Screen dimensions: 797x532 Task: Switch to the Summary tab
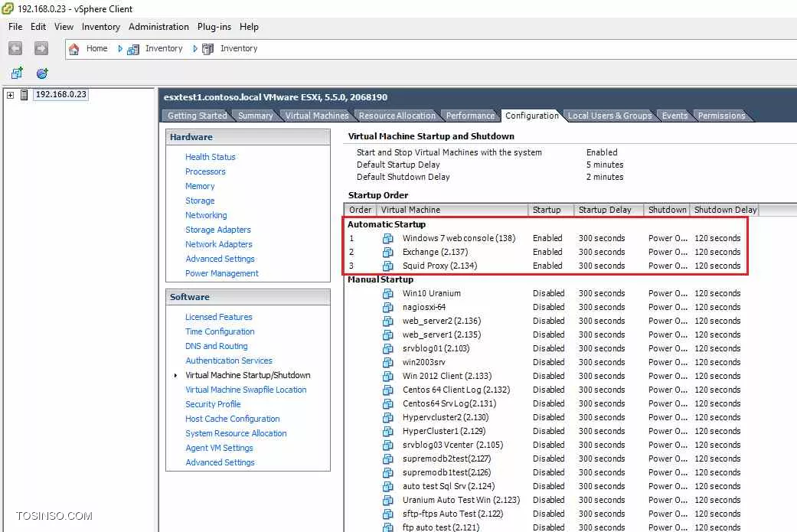tap(255, 116)
